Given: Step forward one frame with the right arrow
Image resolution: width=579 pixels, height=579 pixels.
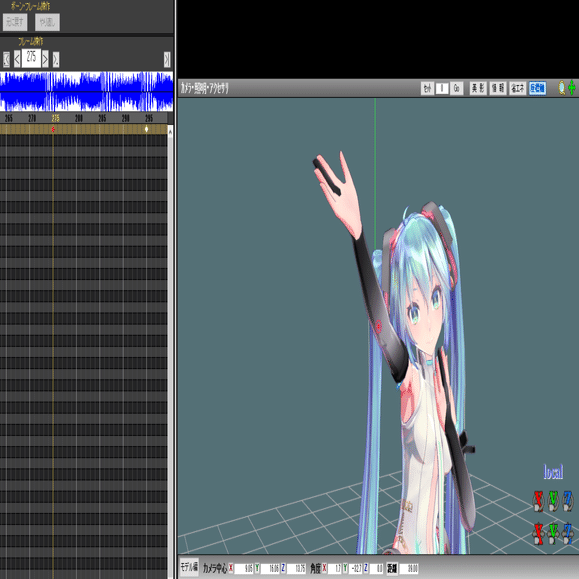Looking at the screenshot, I should pyautogui.click(x=45, y=59).
